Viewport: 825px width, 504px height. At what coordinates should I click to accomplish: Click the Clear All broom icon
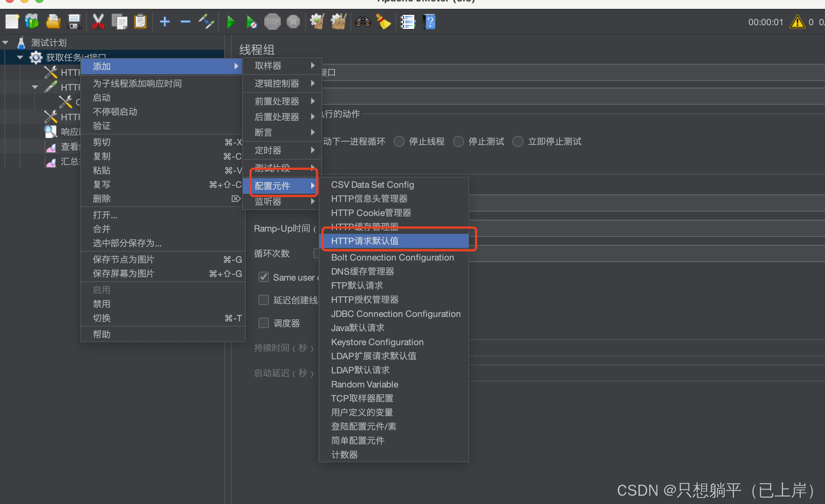click(x=339, y=22)
